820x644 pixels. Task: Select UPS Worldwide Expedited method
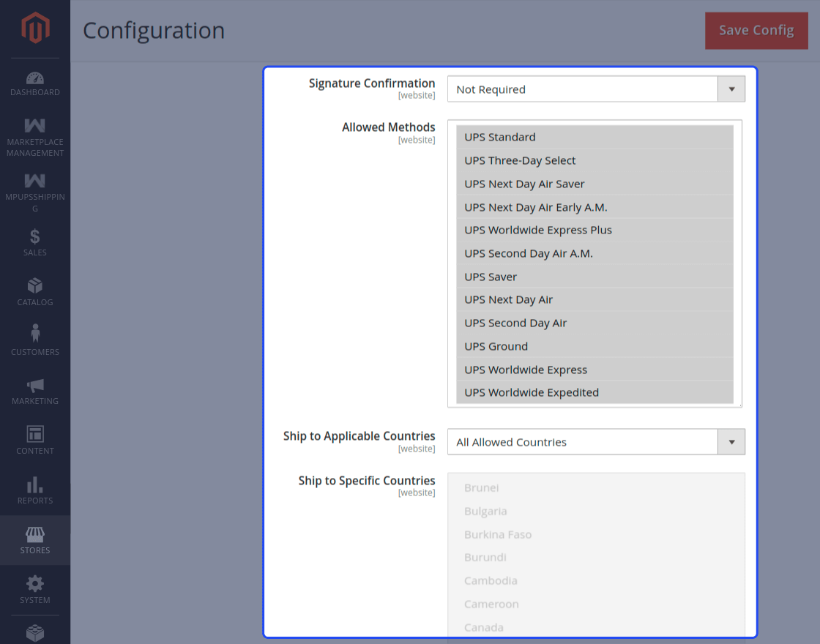pyautogui.click(x=594, y=392)
